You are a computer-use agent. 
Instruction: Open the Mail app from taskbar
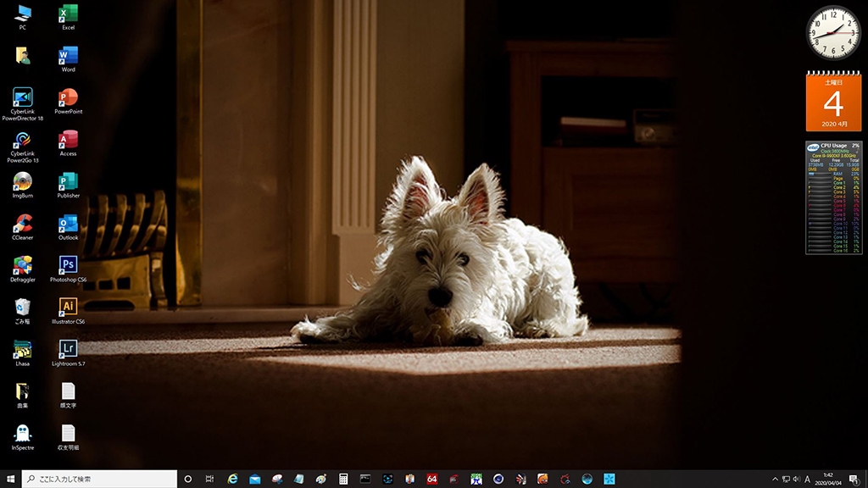pyautogui.click(x=254, y=479)
